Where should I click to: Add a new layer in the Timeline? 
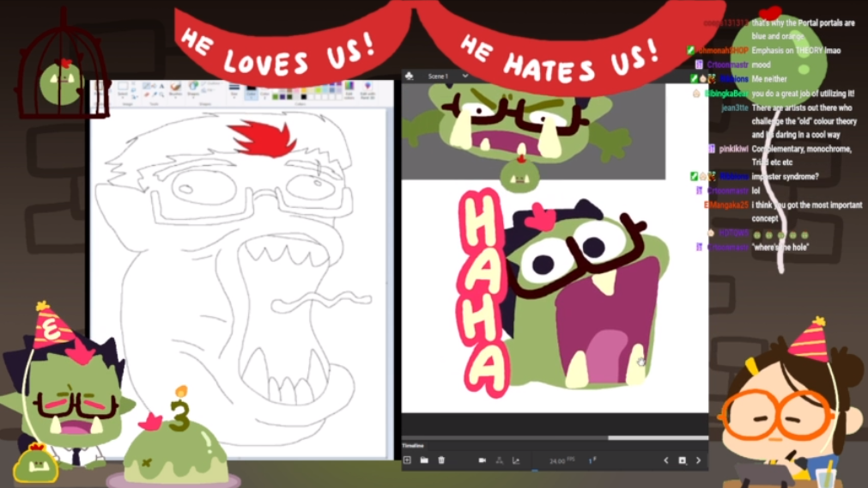click(x=408, y=461)
